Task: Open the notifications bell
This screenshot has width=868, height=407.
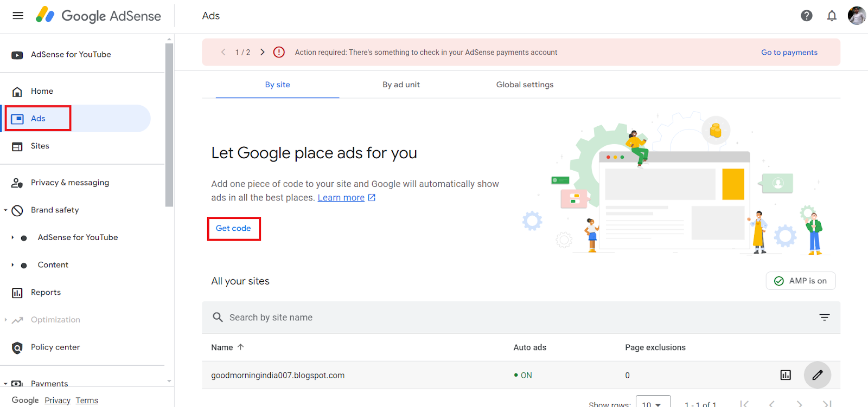Action: 832,16
